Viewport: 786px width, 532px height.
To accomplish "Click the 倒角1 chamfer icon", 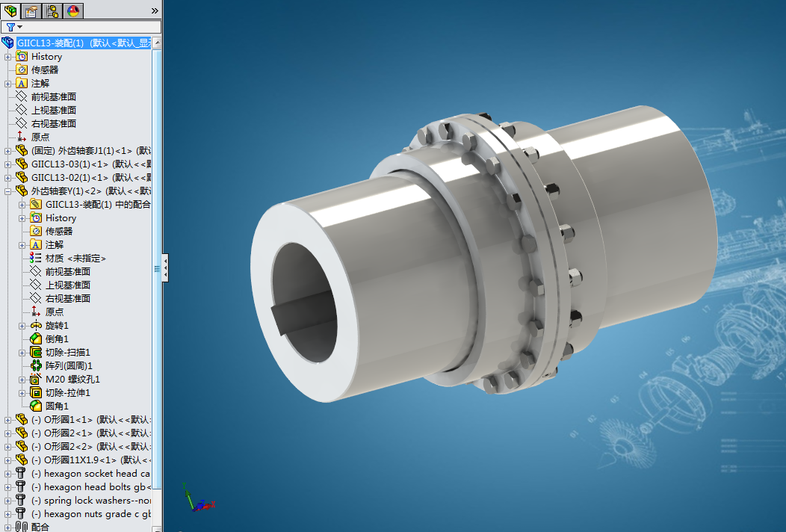I will point(36,338).
